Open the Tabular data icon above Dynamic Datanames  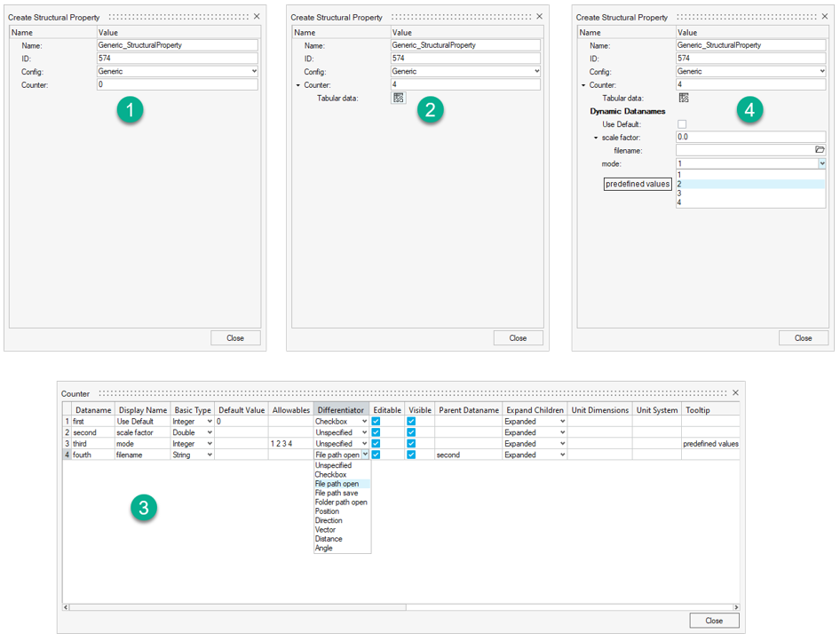coord(684,99)
